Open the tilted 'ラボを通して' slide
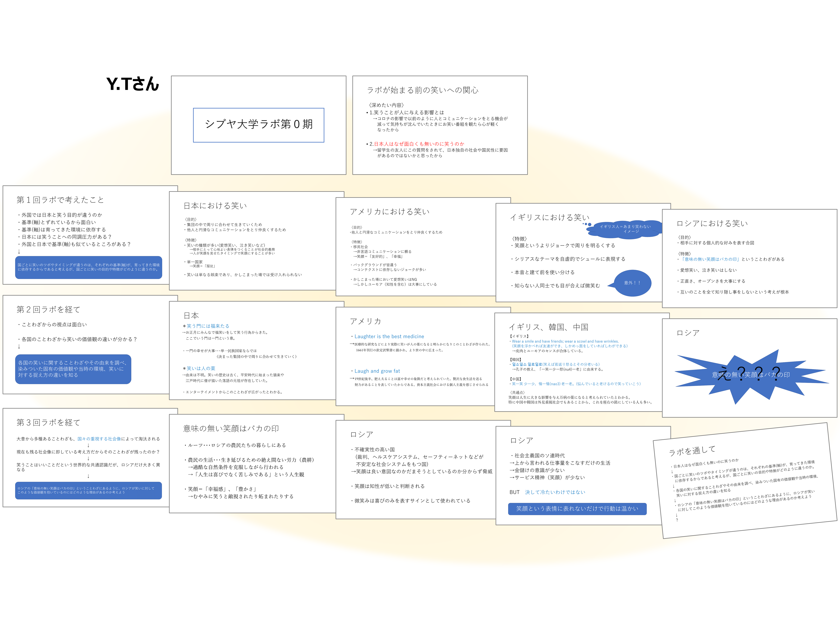This screenshot has width=840, height=630. [x=745, y=481]
